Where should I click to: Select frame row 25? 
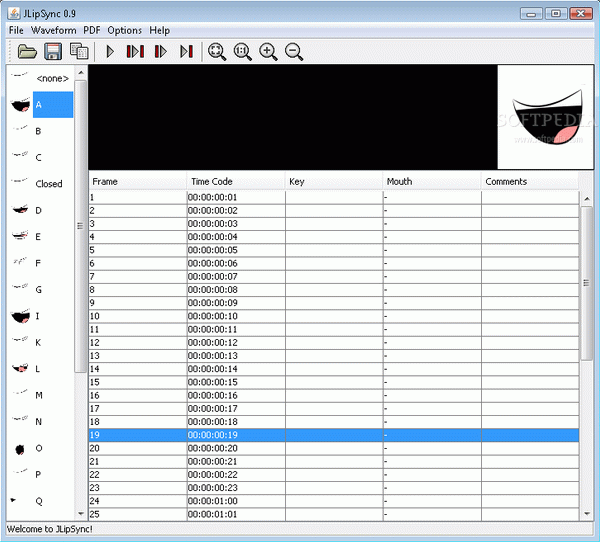[x=334, y=514]
